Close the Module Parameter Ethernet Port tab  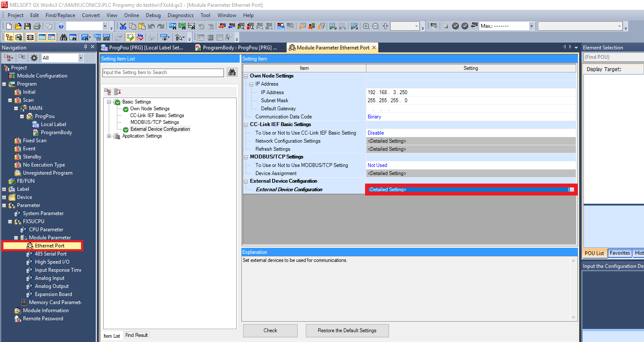(x=374, y=48)
